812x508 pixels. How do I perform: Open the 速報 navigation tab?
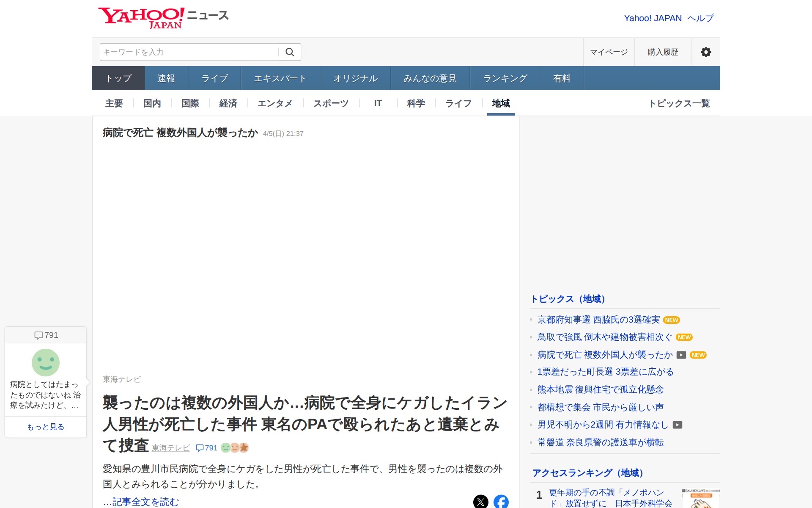pyautogui.click(x=166, y=78)
